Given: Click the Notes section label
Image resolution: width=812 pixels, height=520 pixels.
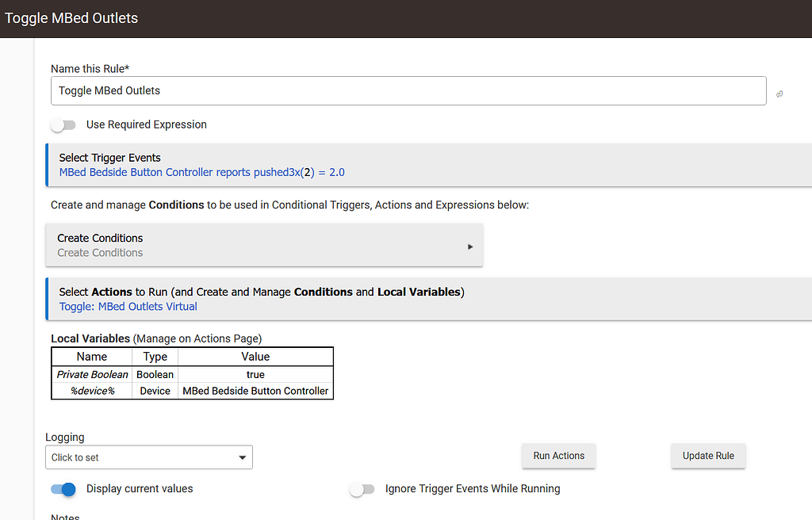Looking at the screenshot, I should (64, 515).
